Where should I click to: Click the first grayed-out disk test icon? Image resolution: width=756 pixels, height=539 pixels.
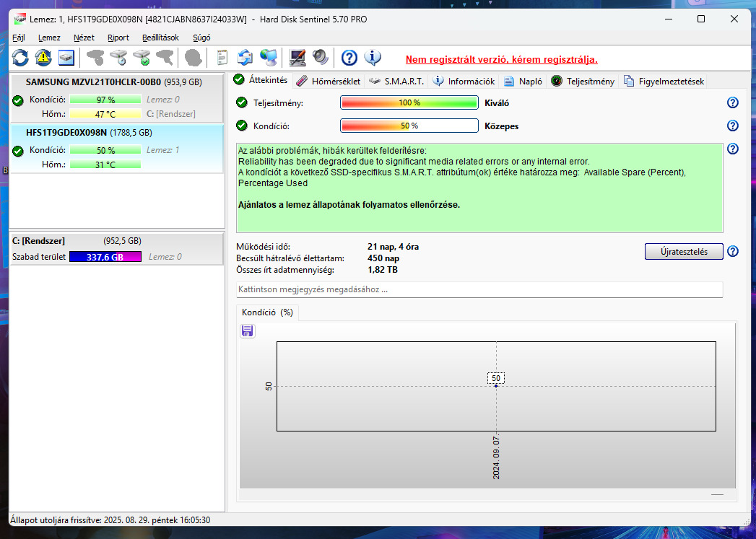click(x=95, y=58)
